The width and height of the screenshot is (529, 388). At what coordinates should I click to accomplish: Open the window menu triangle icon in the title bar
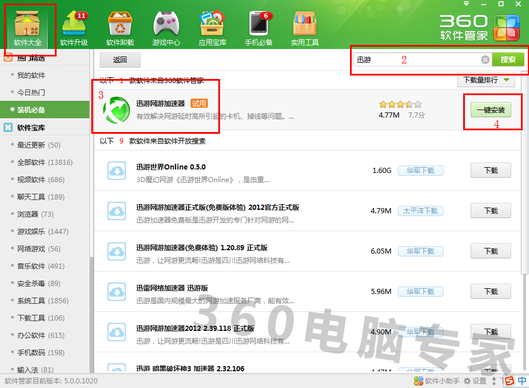pos(466,4)
